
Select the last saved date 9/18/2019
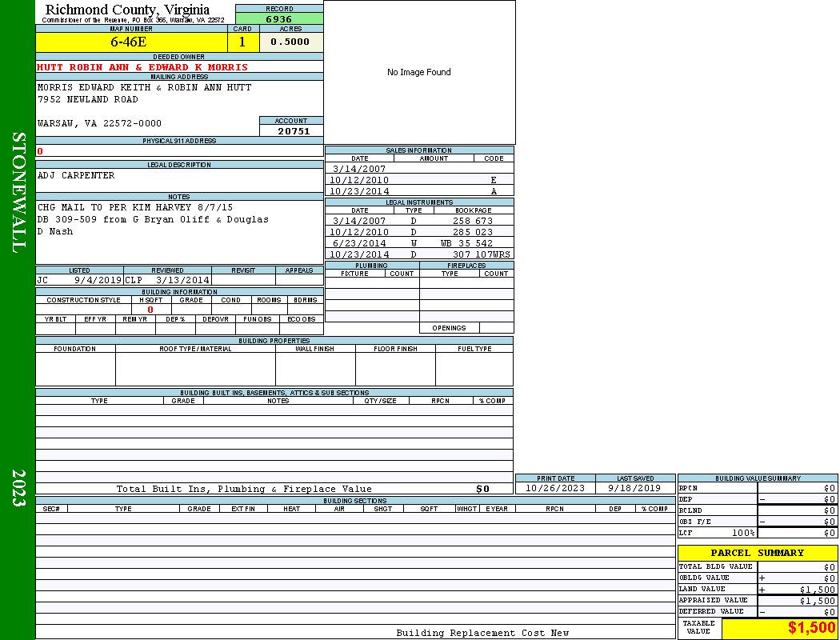(x=634, y=488)
